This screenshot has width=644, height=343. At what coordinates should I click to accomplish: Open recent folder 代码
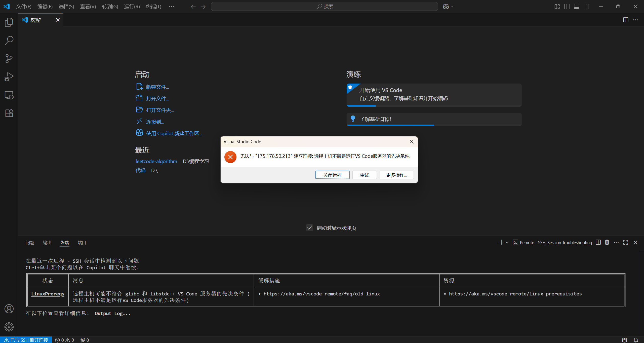140,170
